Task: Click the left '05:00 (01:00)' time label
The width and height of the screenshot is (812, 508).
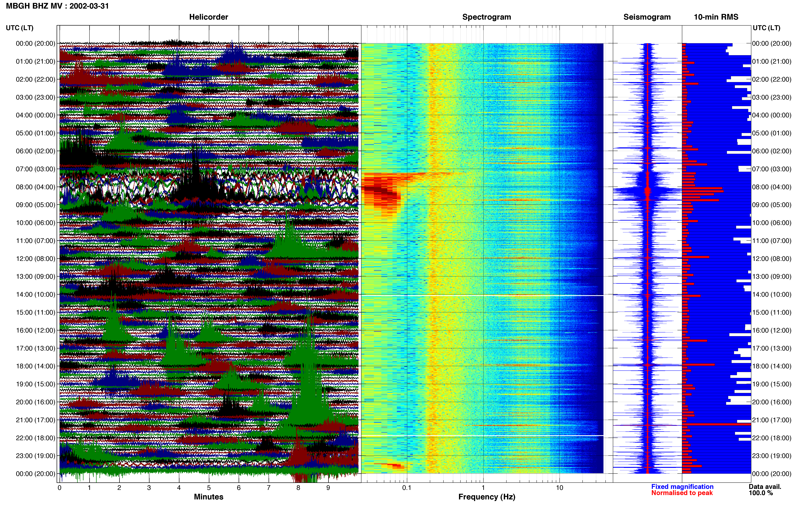Action: point(36,133)
